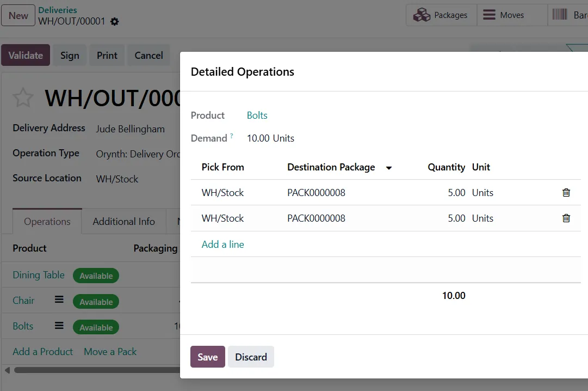Viewport: 588px width, 391px height.
Task: Open detailed operations list icon for Chair
Action: [x=59, y=300]
